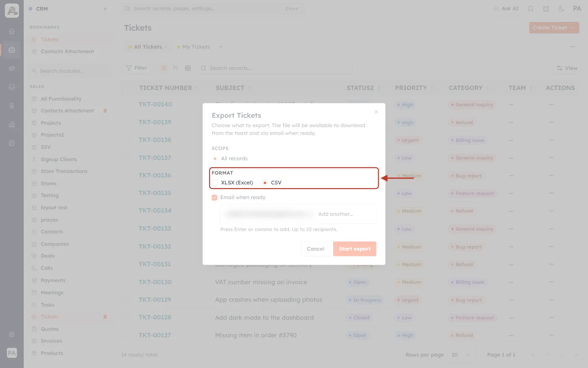Sort by the TICKET NUMBER column
This screenshot has width=588, height=368.
pyautogui.click(x=169, y=88)
